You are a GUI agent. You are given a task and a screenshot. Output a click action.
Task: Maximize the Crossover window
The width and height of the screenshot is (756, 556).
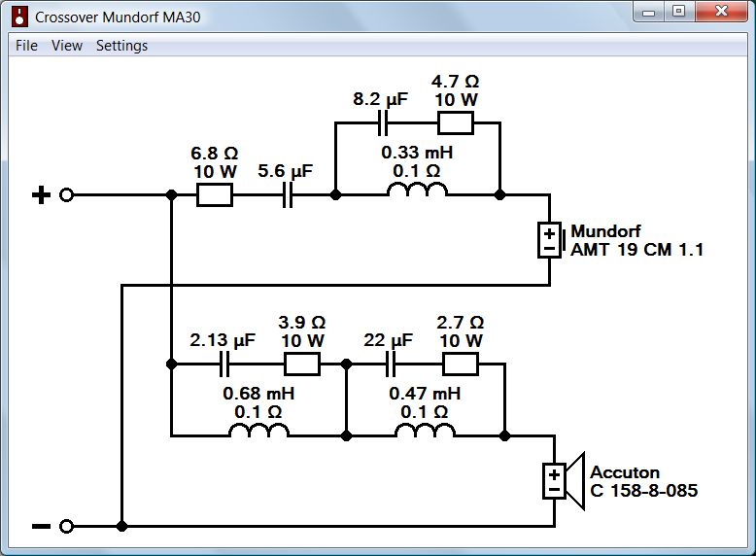coord(679,12)
